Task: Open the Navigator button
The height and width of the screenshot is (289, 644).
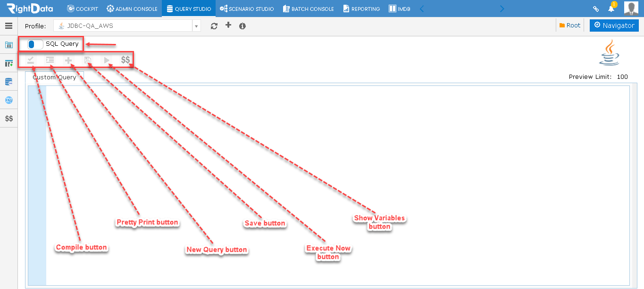Action: 614,25
